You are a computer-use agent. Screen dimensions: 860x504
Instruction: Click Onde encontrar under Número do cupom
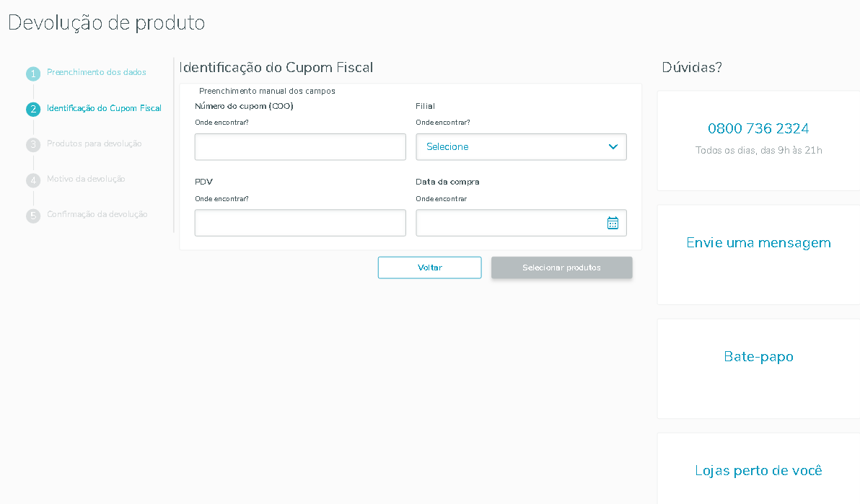pyautogui.click(x=221, y=122)
